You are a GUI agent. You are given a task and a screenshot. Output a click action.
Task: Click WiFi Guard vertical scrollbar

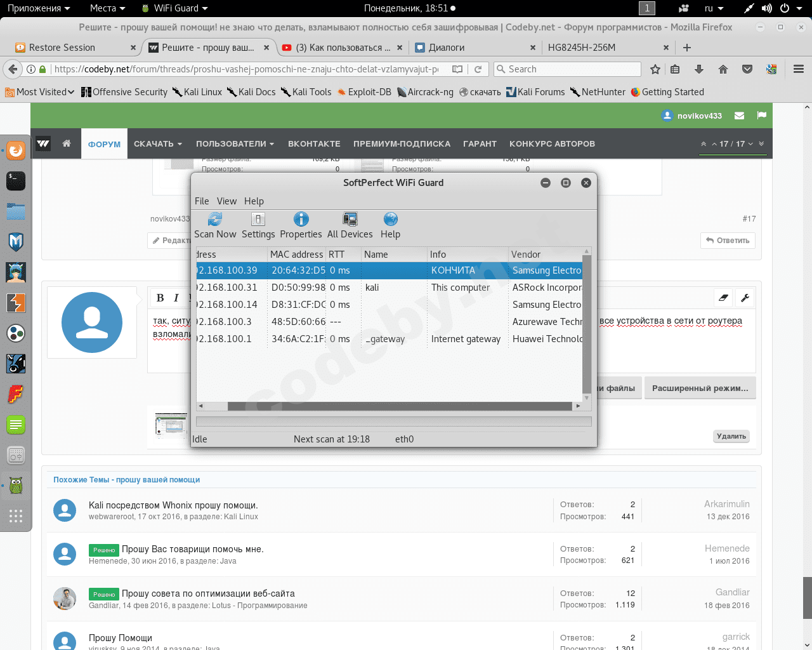[x=586, y=325]
